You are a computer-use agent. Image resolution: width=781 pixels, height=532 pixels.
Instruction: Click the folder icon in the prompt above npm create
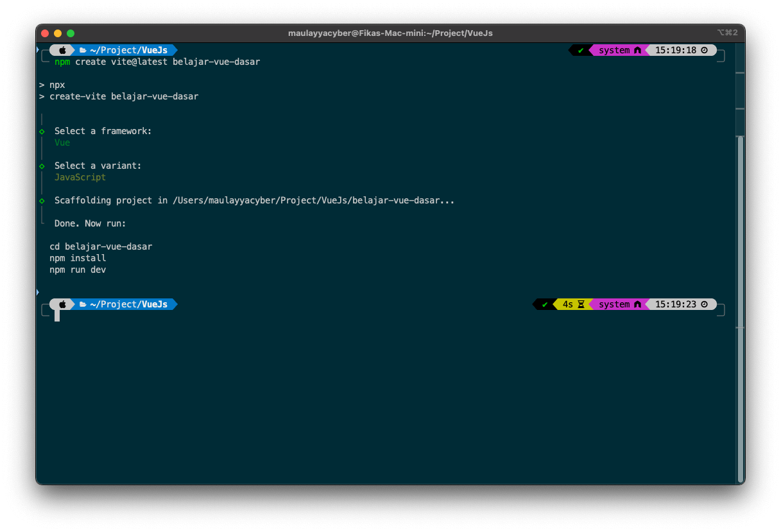pyautogui.click(x=83, y=50)
